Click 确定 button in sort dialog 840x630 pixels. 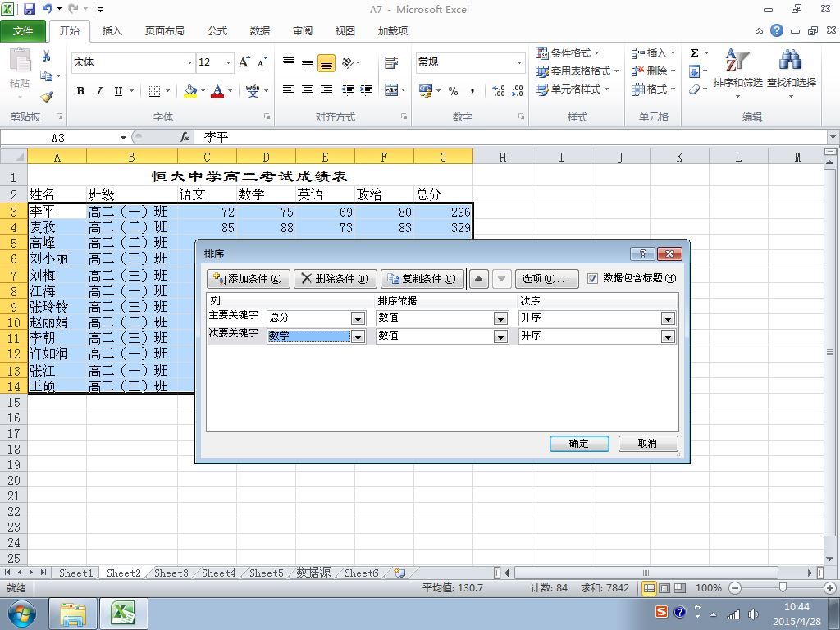579,444
